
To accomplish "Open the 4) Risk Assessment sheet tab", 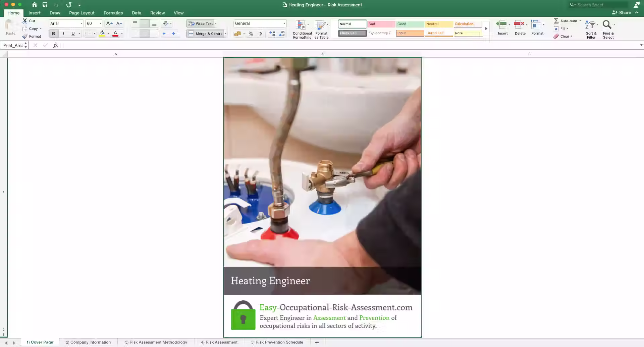I will (219, 342).
